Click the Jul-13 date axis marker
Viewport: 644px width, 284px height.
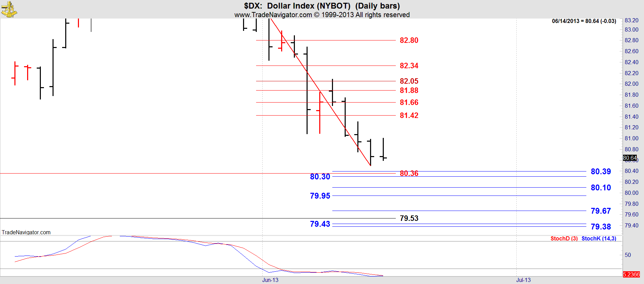(x=523, y=280)
